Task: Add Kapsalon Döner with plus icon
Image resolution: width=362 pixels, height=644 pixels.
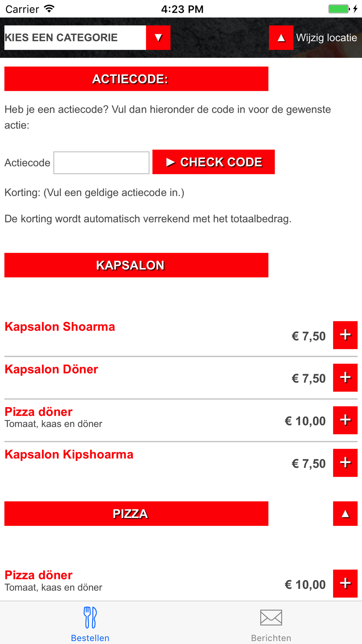Action: click(x=345, y=377)
